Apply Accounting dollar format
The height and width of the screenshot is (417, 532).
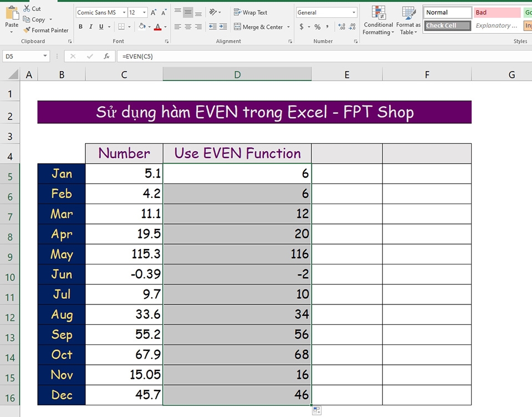click(301, 27)
